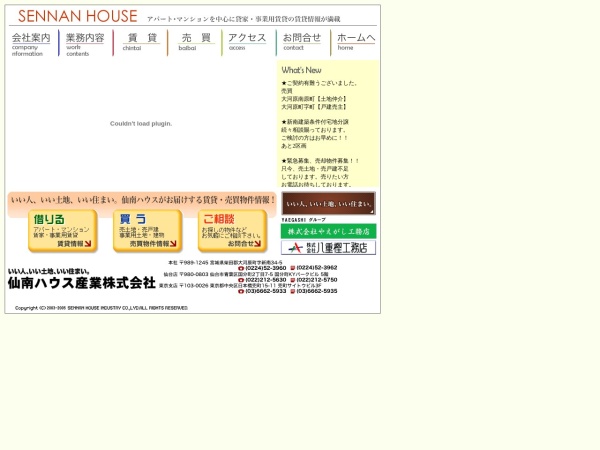Click news line 大河原南原町【土地仲介】
Image resolution: width=600 pixels, height=450 pixels.
[314, 99]
